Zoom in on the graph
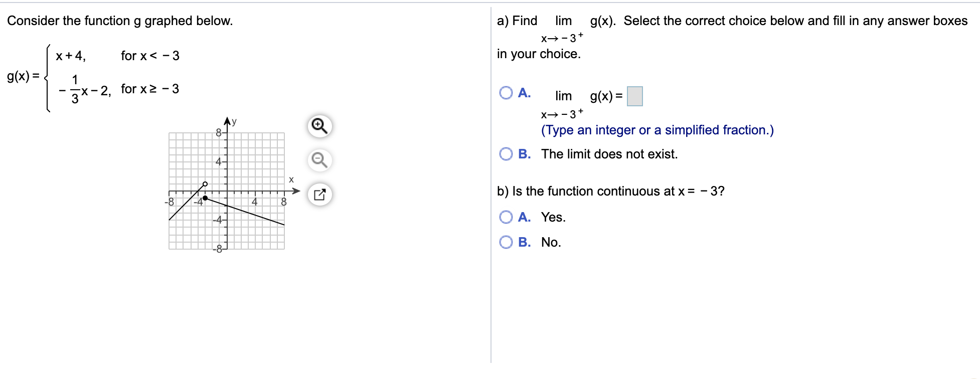This screenshot has width=980, height=379. tap(319, 125)
